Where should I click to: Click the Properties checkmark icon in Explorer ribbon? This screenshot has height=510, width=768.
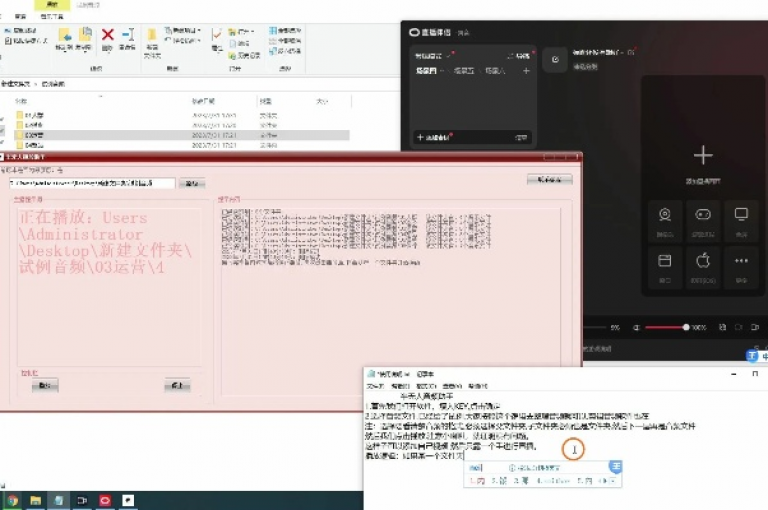point(216,34)
